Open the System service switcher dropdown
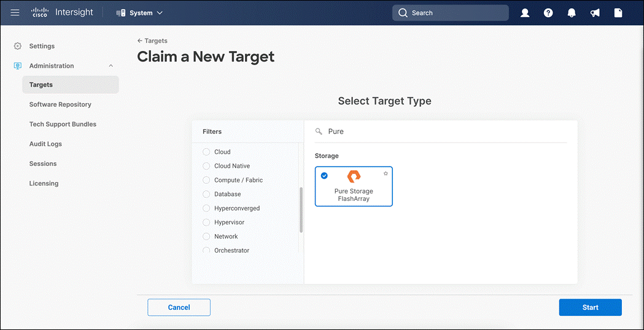644x330 pixels. coord(139,13)
